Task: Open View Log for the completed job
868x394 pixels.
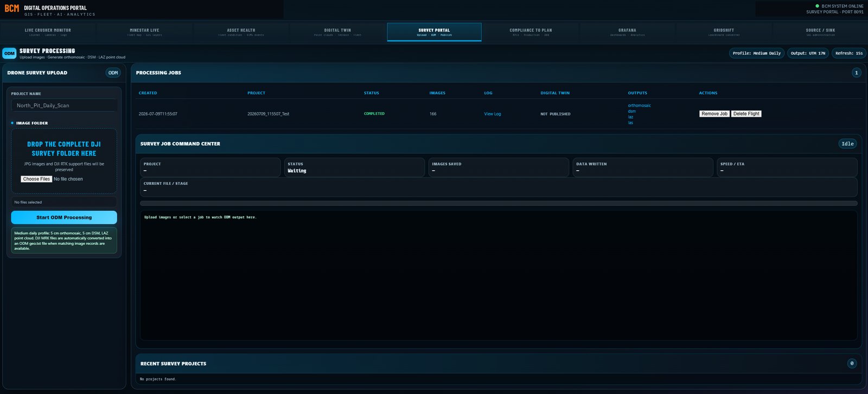Action: [x=493, y=114]
